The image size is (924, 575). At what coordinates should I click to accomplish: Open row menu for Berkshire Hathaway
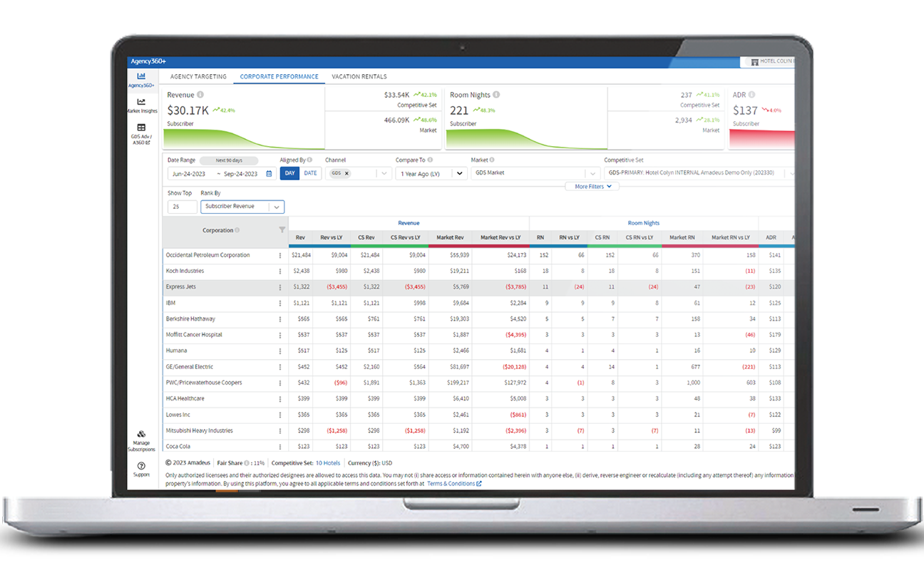point(280,318)
